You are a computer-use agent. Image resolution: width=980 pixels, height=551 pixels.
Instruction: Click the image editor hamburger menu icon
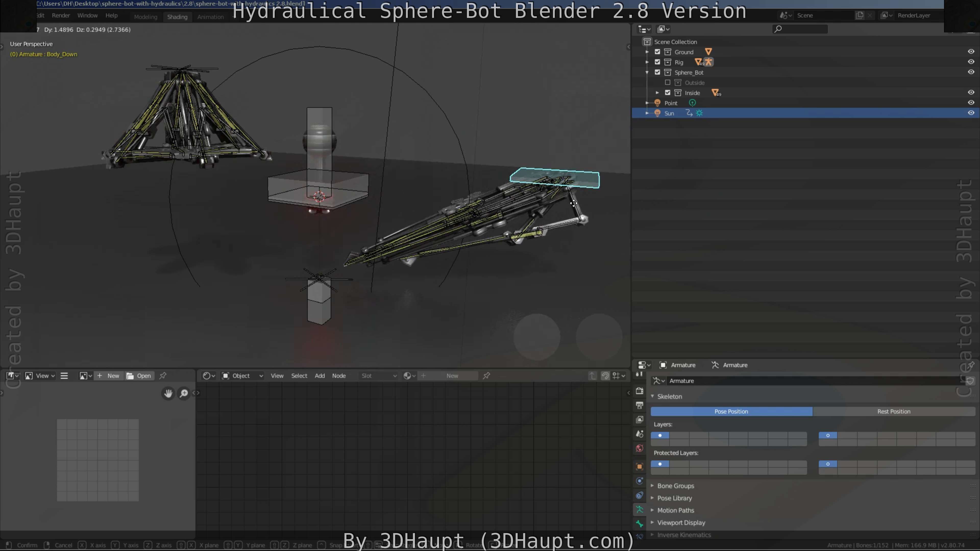(64, 376)
